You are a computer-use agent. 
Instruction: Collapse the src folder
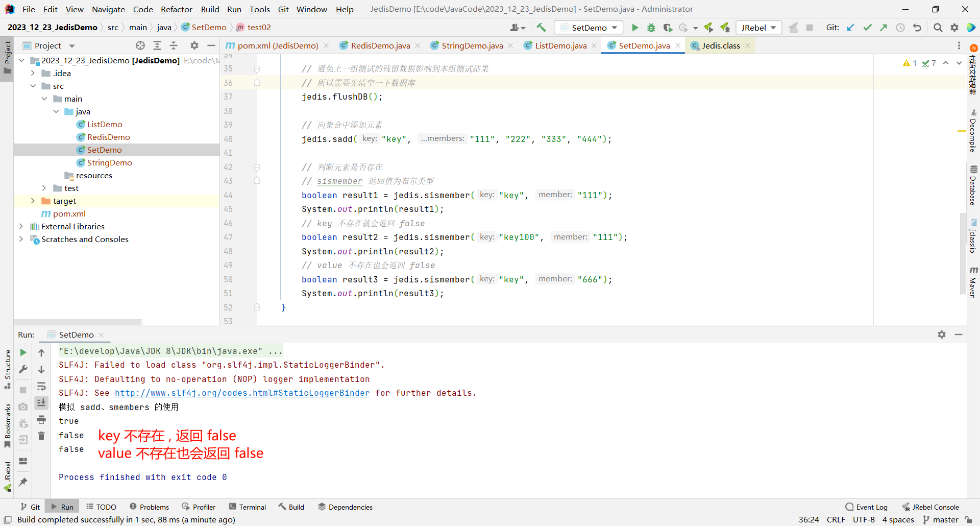33,86
